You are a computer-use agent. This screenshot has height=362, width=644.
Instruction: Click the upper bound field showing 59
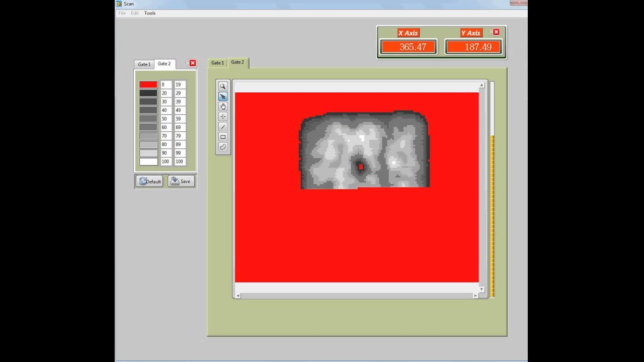180,119
